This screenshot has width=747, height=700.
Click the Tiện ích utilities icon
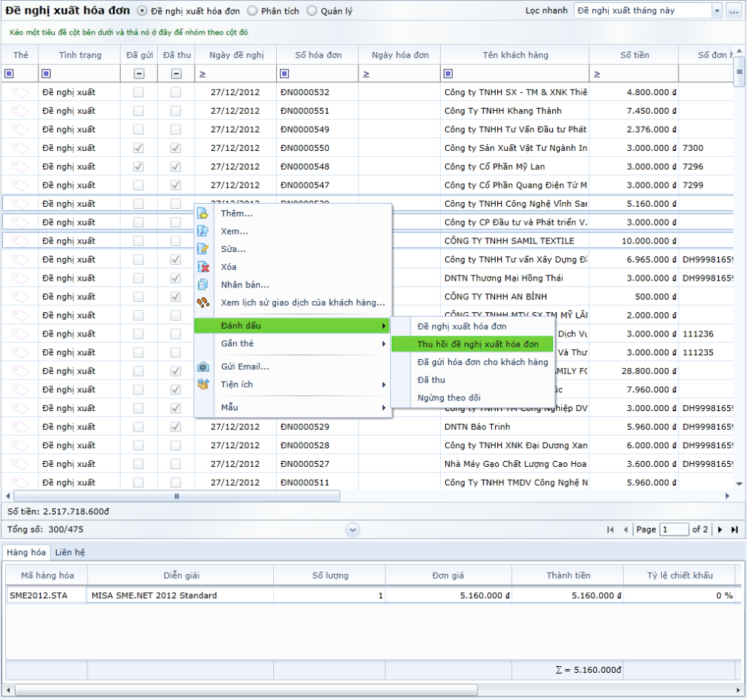tap(202, 385)
